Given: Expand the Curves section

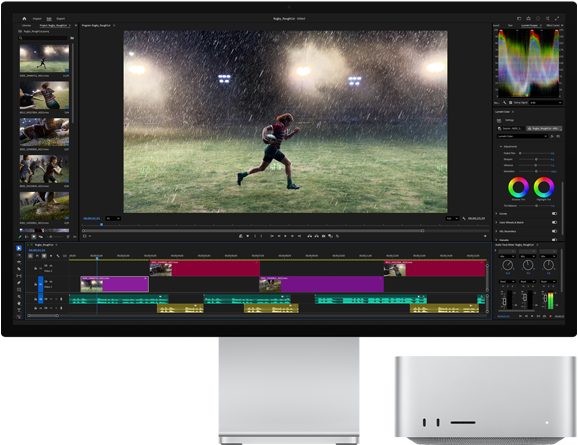Looking at the screenshot, I should tap(496, 213).
